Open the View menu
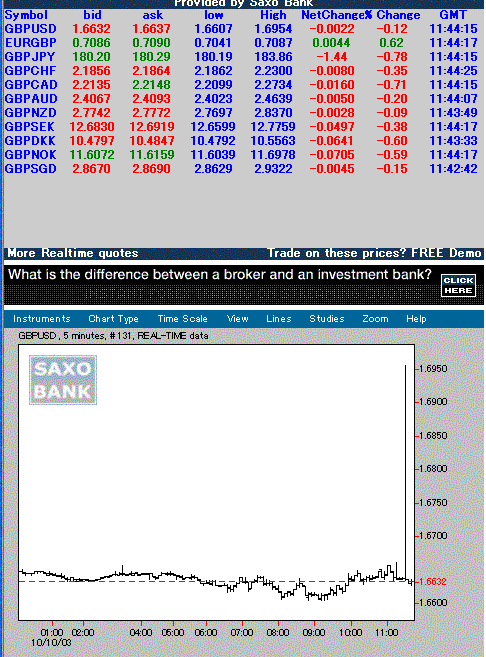 coord(238,319)
